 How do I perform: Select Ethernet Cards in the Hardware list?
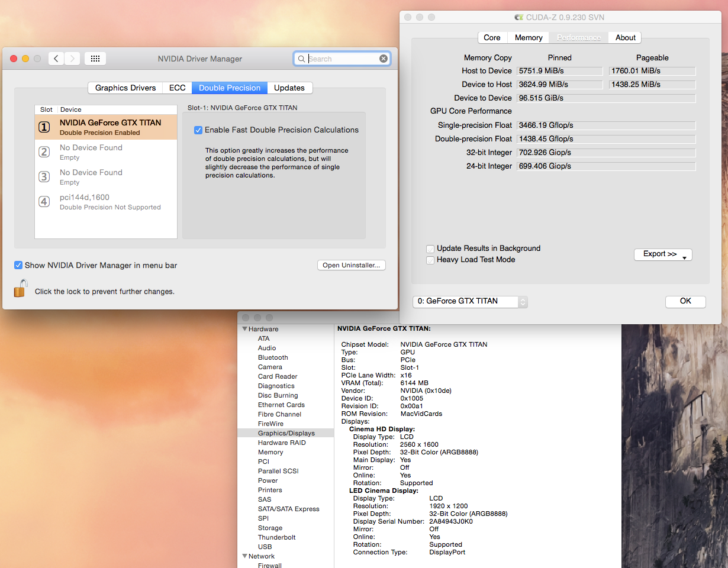[x=281, y=405]
